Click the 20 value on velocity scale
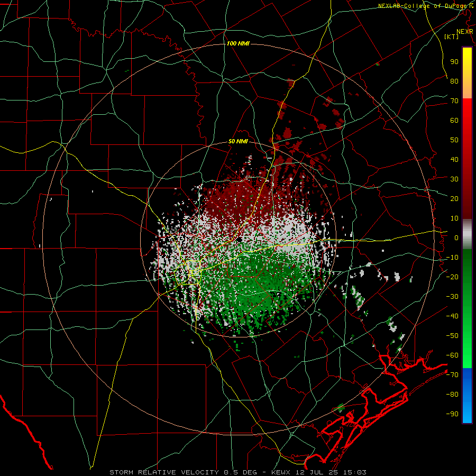Viewport: 476px width, 476px height. tap(454, 198)
